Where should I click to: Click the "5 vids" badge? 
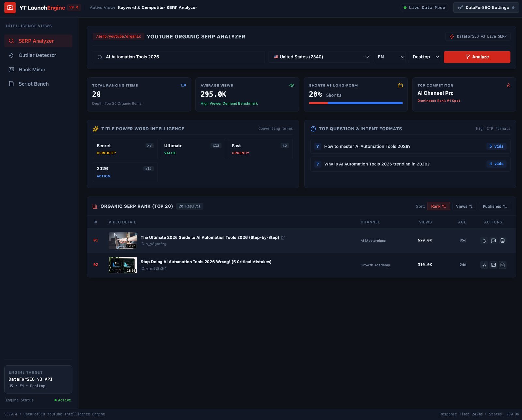coord(496,146)
